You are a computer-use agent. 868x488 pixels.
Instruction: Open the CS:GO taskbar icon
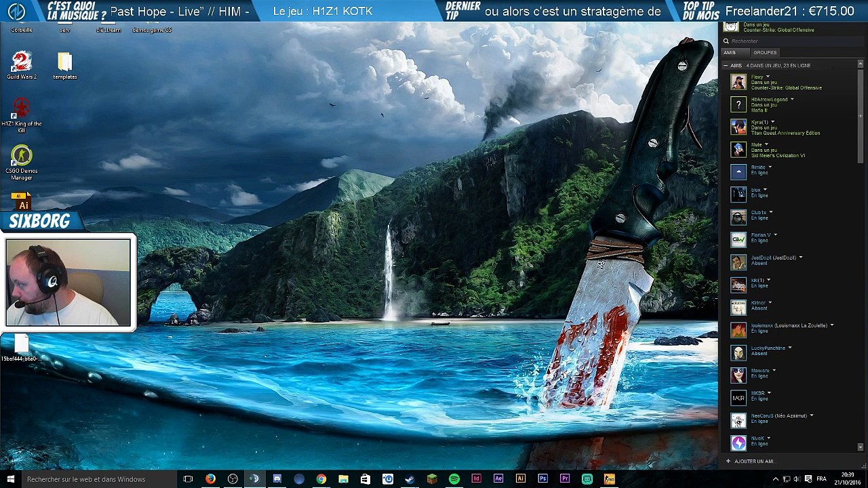coord(609,479)
